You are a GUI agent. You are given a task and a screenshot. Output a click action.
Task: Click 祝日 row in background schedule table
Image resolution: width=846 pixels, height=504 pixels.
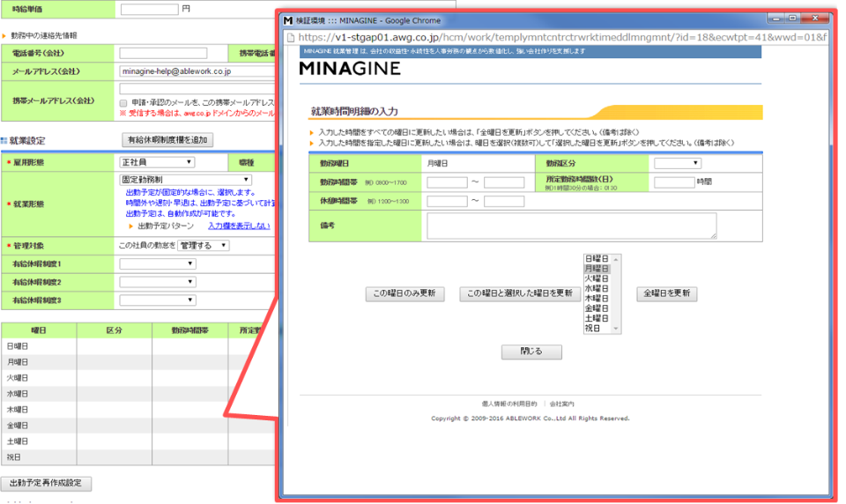(138, 457)
